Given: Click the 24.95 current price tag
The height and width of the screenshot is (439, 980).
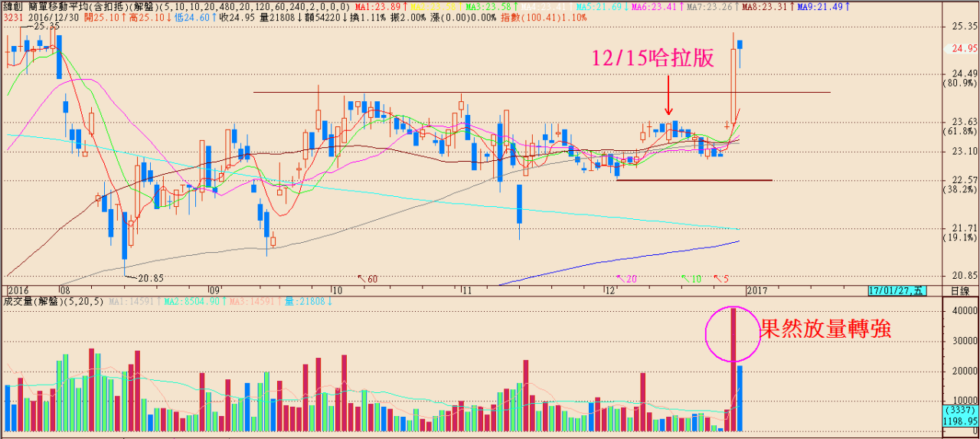Looking at the screenshot, I should [x=962, y=48].
